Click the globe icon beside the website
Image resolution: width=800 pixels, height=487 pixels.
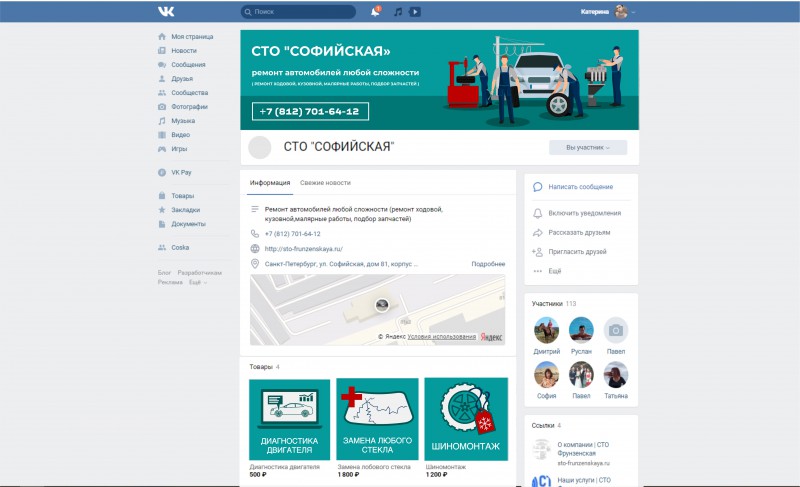255,249
